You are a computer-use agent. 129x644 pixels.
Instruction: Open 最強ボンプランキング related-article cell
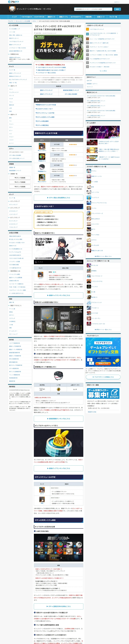(46, 94)
